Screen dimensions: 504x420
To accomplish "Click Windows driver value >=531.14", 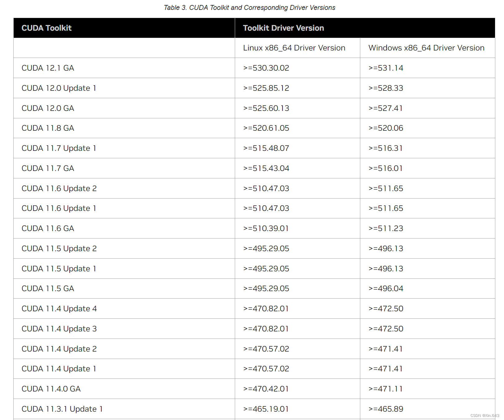I will [386, 68].
